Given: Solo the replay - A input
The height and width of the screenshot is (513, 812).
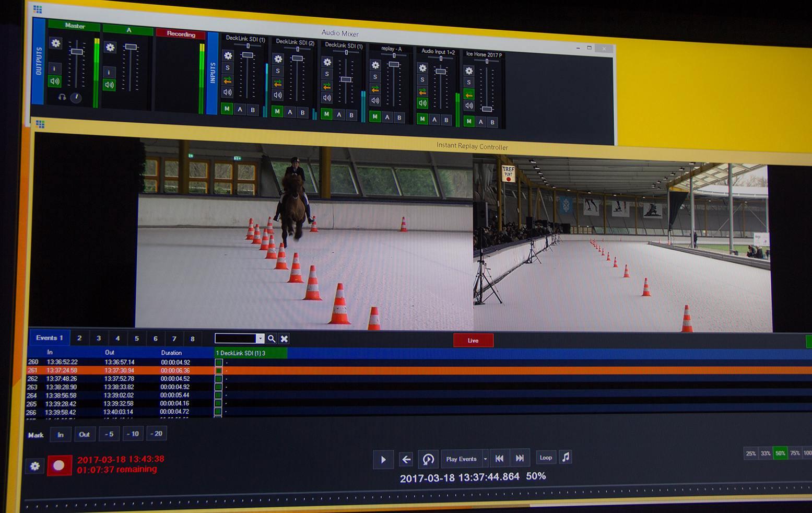Looking at the screenshot, I should click(375, 77).
